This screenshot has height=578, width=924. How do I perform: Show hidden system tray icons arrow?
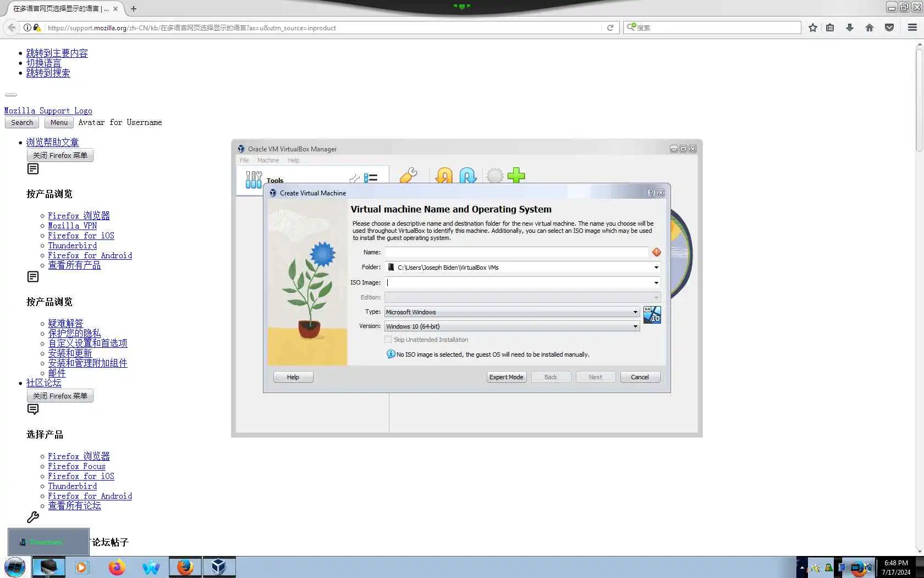(x=801, y=568)
